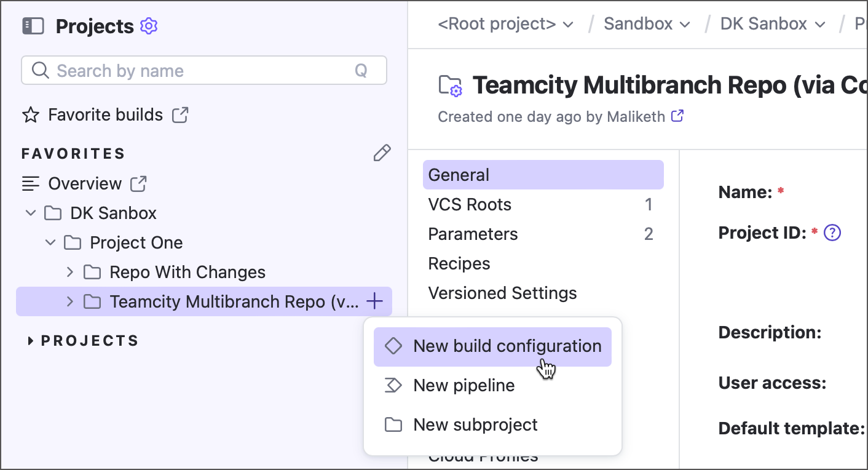Viewport: 868px width, 470px height.
Task: Click the New pipeline flag icon
Action: click(393, 385)
